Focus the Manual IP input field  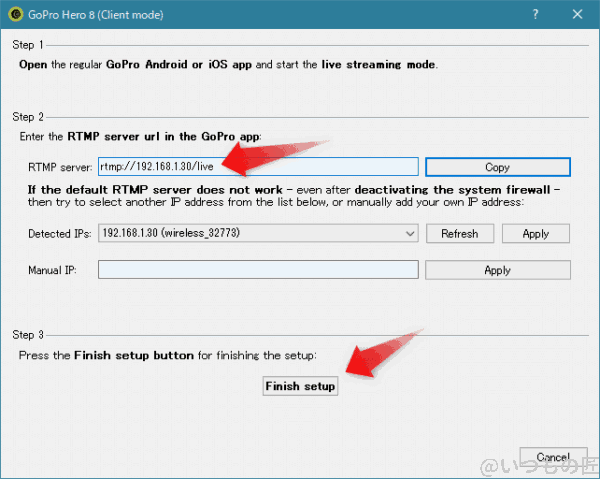[257, 270]
